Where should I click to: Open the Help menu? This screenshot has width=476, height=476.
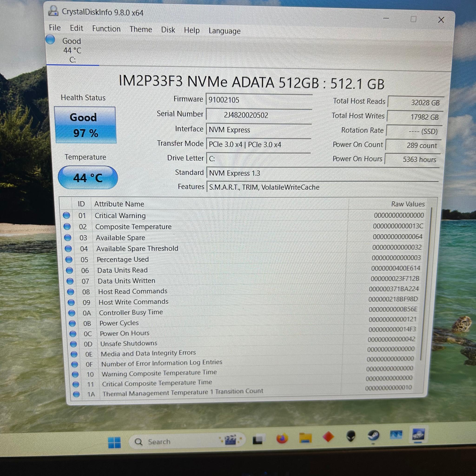click(192, 30)
